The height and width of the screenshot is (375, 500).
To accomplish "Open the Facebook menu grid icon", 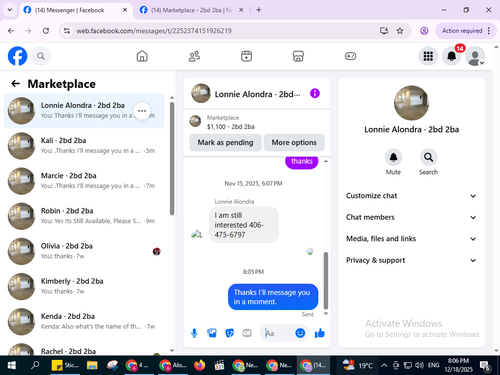I will [428, 56].
